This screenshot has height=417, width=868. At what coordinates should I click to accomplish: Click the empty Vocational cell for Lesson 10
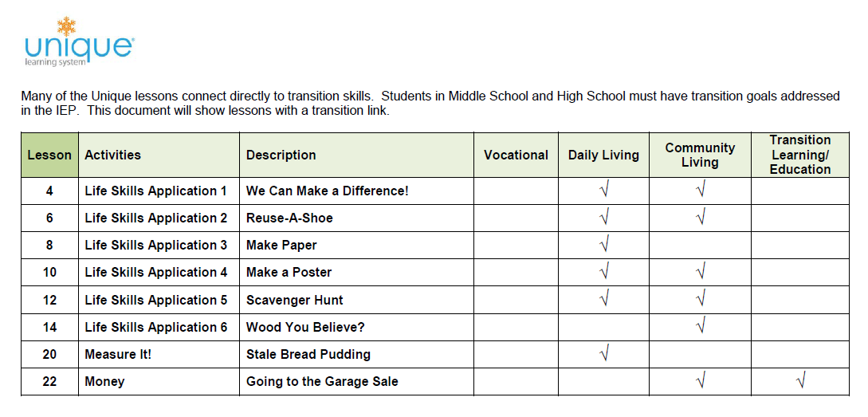point(516,273)
